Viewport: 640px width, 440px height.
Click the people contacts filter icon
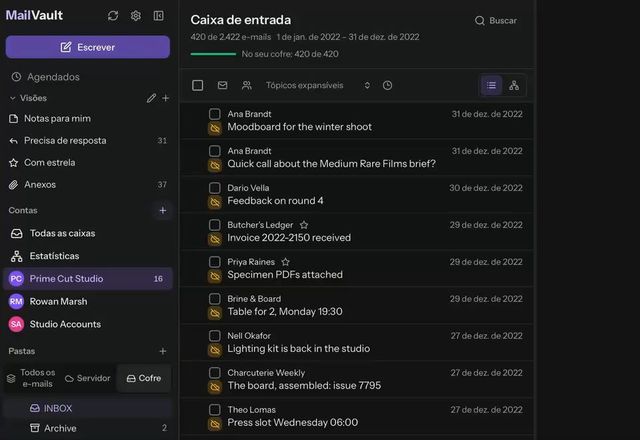[x=247, y=85]
